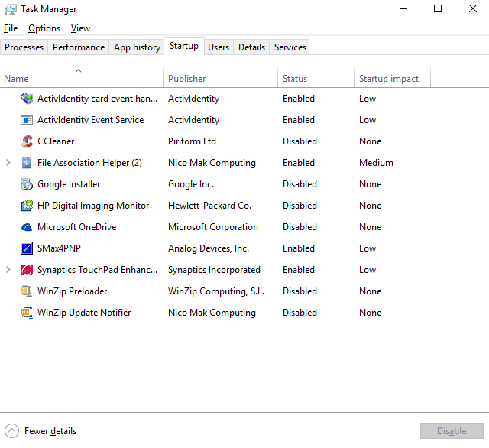This screenshot has width=489, height=448.
Task: Expand the Synaptics TouchPad Enhancements group
Action: click(8, 270)
